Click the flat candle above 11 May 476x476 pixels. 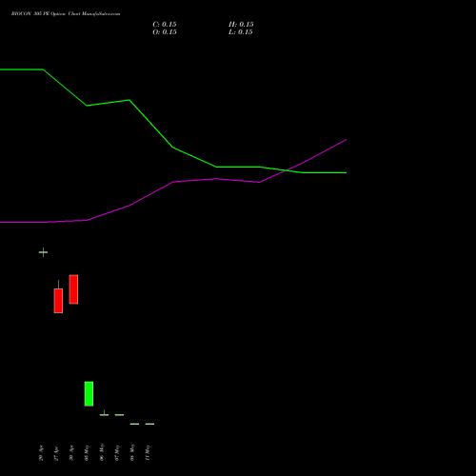click(149, 424)
